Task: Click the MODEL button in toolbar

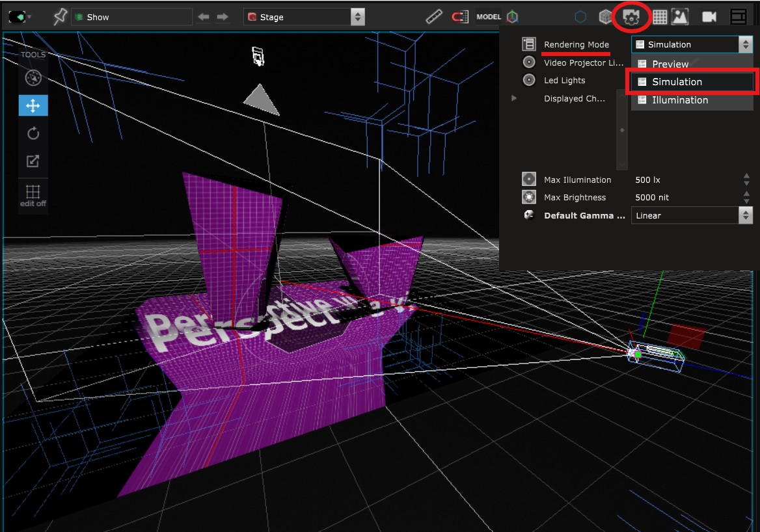Action: [489, 17]
